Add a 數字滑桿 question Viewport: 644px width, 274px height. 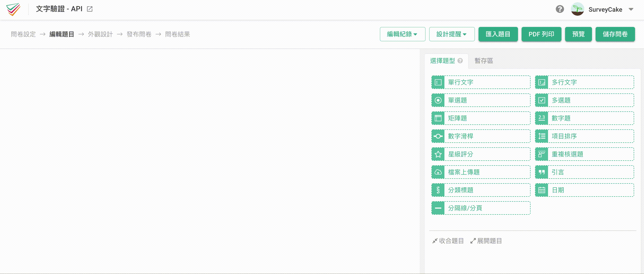pos(481,136)
